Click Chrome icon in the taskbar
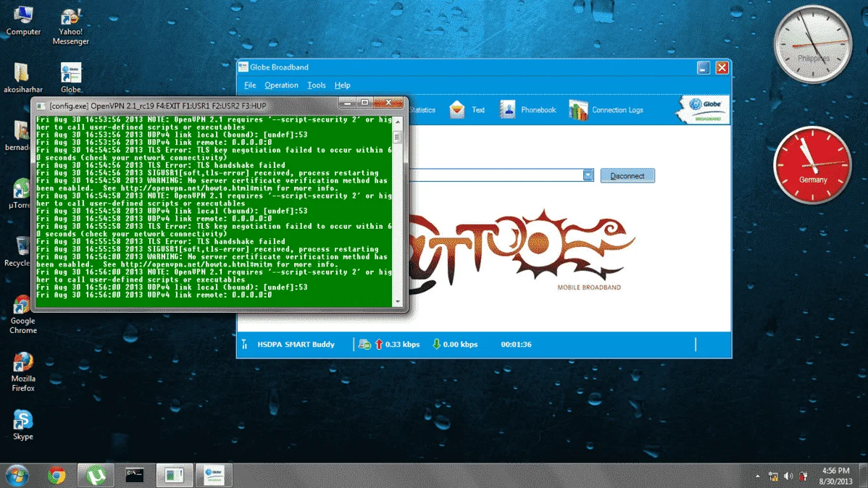Image resolution: width=868 pixels, height=488 pixels. tap(57, 475)
